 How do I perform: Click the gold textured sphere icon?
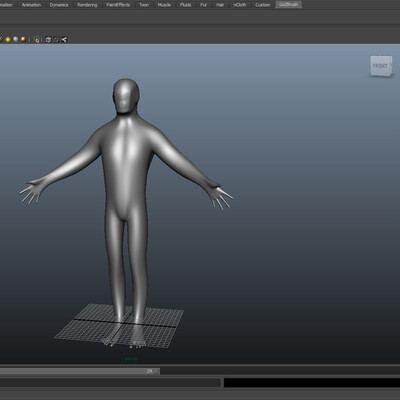(23, 40)
